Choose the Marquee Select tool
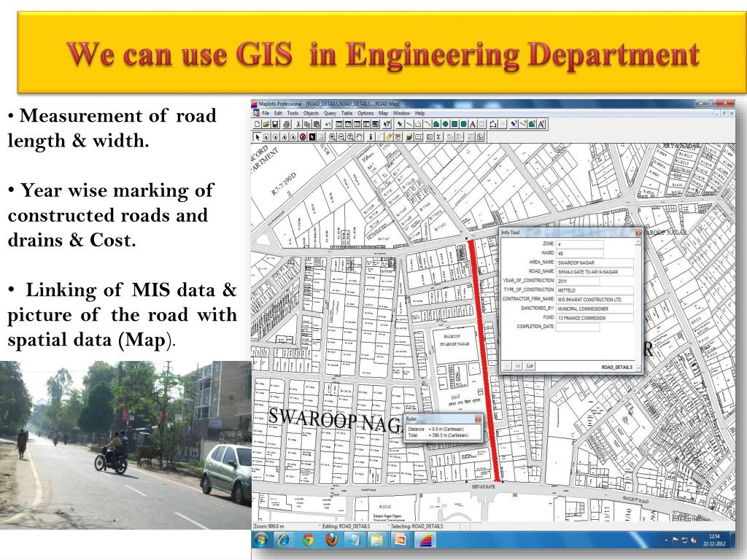The image size is (747, 560). (x=266, y=137)
